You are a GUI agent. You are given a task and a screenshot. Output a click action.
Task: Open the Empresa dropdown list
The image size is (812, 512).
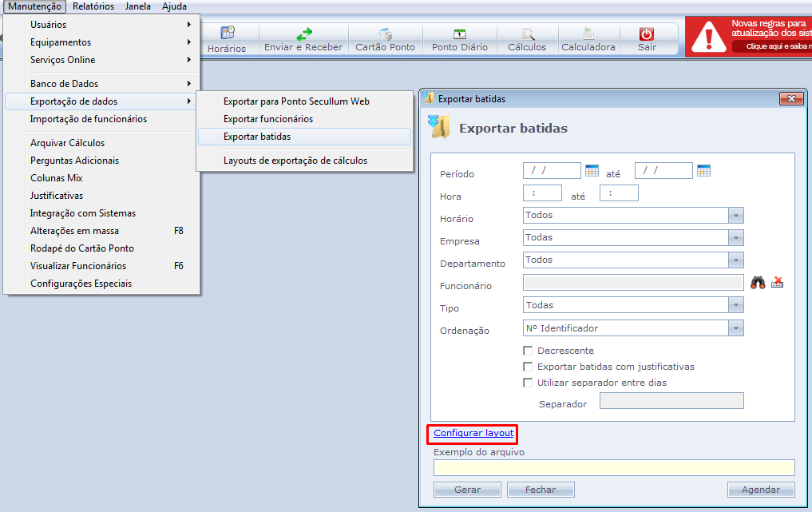[x=736, y=238]
